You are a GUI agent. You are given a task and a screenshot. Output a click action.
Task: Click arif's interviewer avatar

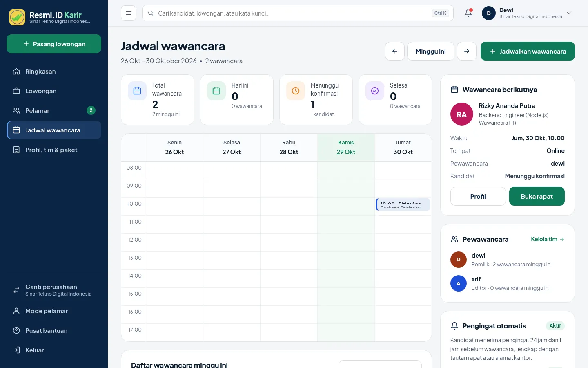click(x=459, y=283)
